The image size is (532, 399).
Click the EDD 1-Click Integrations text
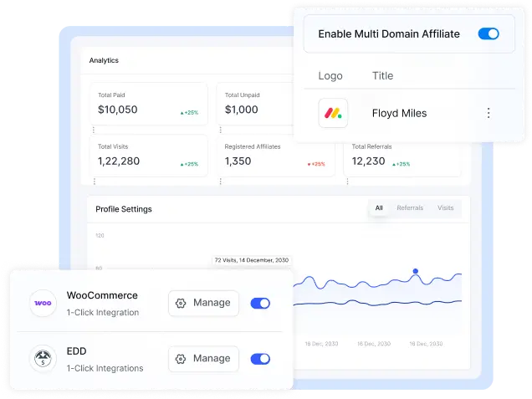pyautogui.click(x=105, y=368)
